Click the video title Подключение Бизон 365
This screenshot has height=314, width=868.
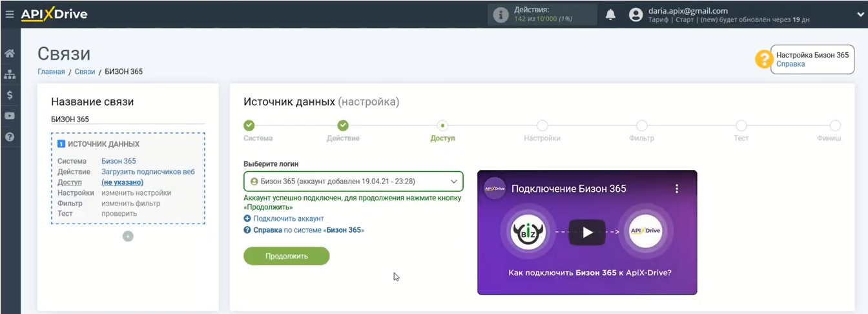(x=569, y=189)
